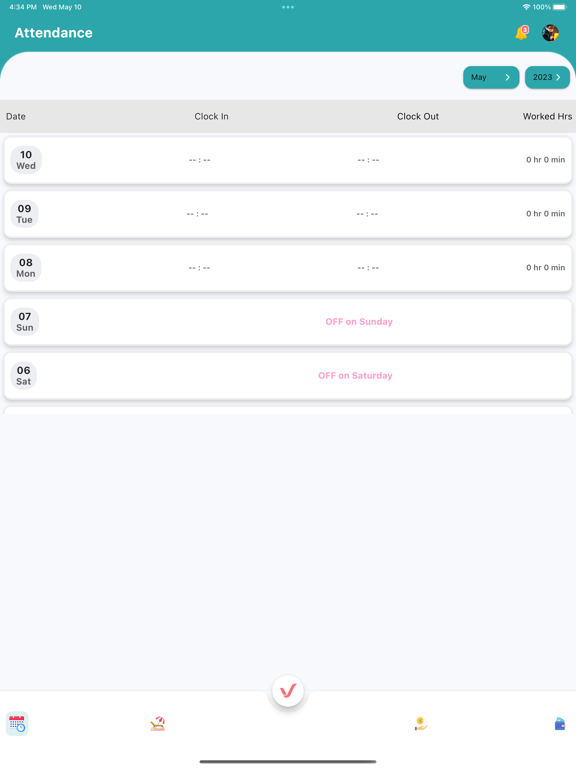Open the salary coin-in-hand tab icon
The width and height of the screenshot is (576, 768).
[x=421, y=723]
